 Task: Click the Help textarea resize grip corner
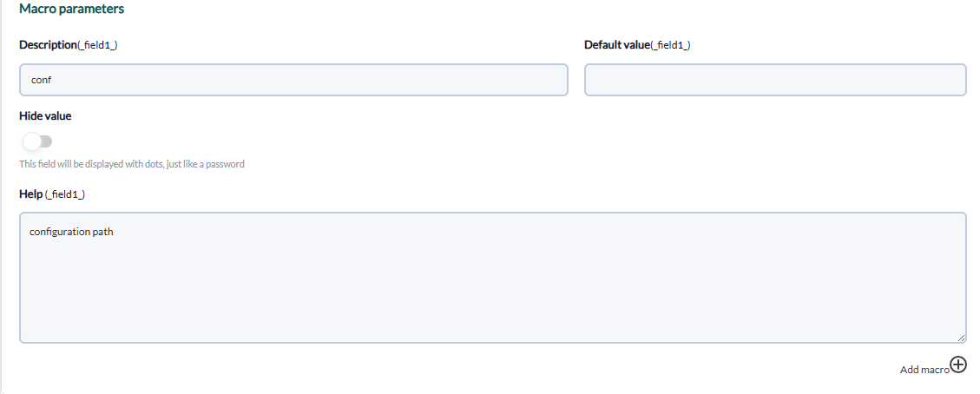[x=961, y=338]
